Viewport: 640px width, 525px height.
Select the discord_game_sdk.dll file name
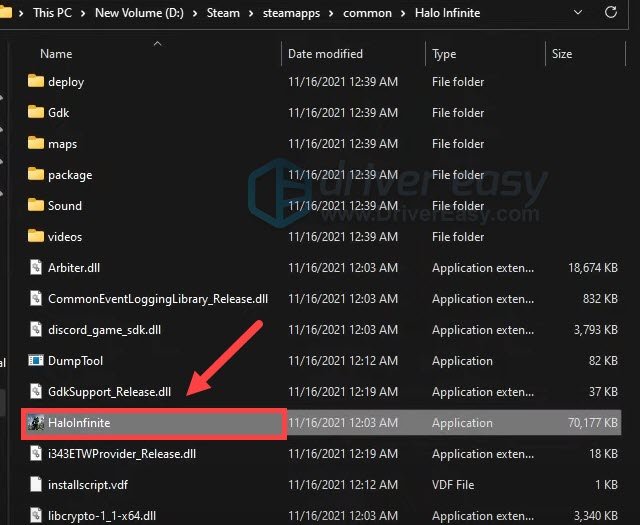point(104,330)
